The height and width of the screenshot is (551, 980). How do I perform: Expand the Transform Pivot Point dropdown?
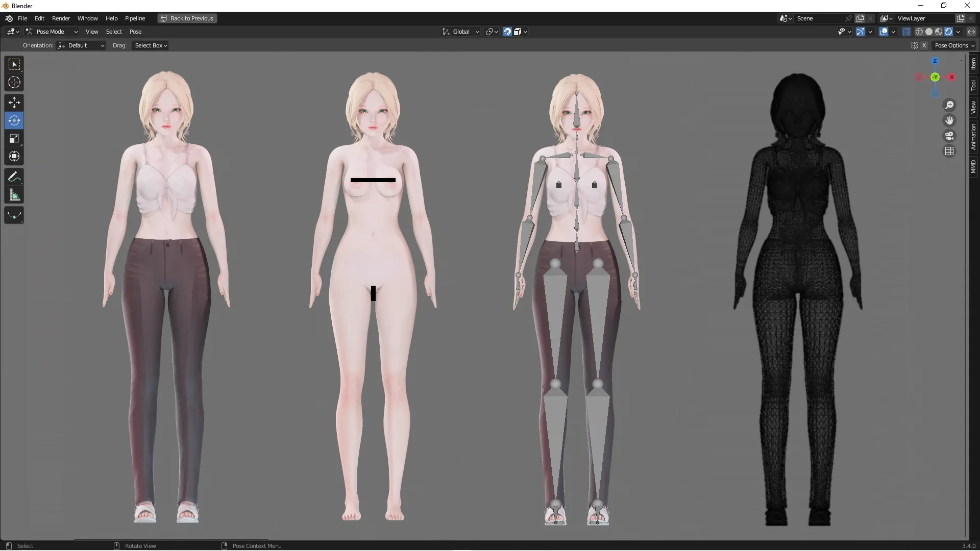(x=492, y=32)
